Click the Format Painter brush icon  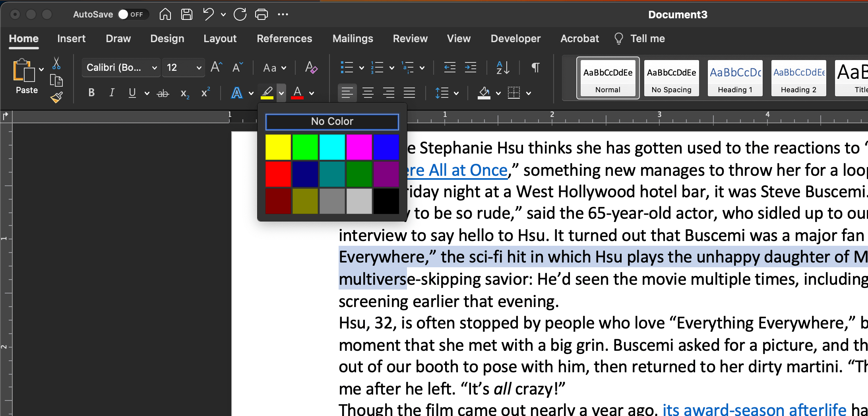click(56, 97)
